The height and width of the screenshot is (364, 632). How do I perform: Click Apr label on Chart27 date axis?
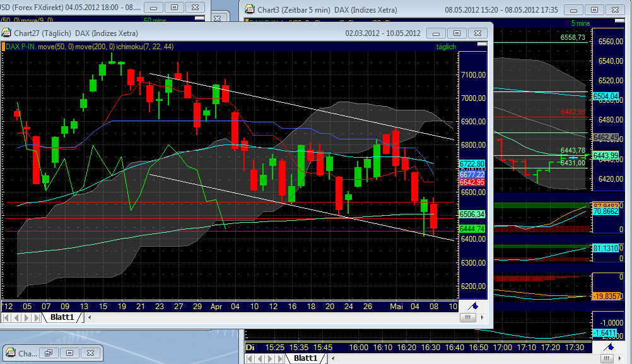click(x=216, y=307)
